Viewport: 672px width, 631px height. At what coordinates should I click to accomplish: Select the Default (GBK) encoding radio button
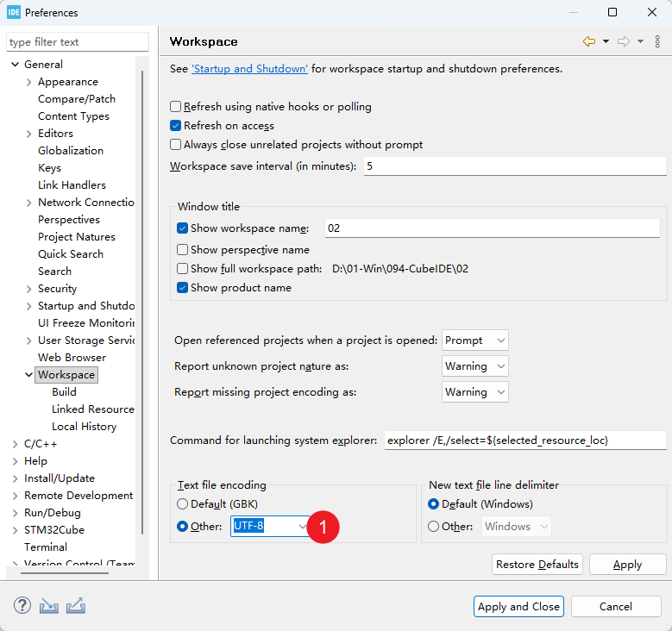(182, 504)
